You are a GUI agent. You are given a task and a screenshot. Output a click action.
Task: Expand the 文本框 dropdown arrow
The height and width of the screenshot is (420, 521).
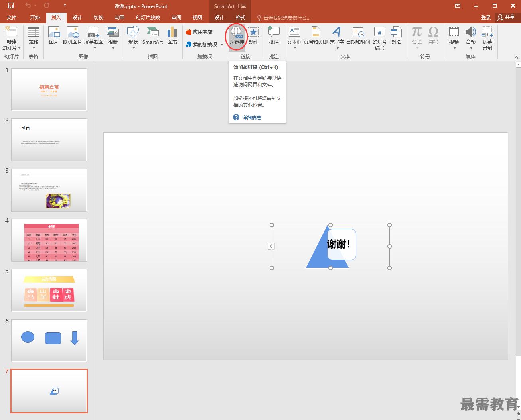295,48
